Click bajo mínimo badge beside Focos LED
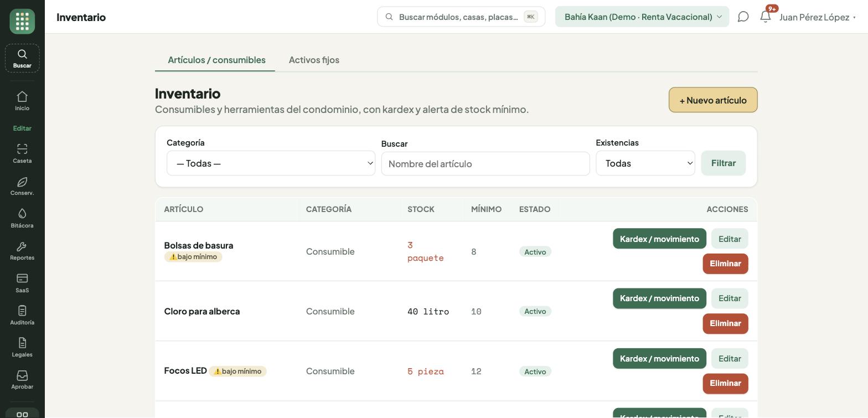 pyautogui.click(x=237, y=371)
